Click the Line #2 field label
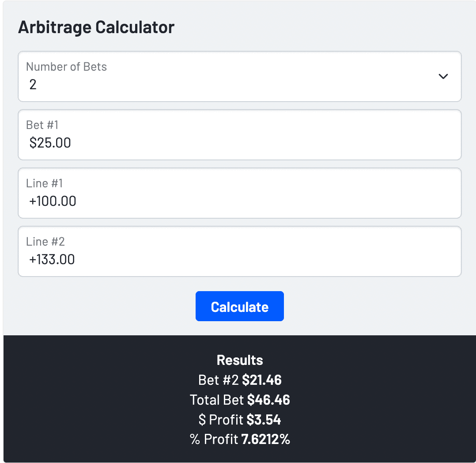This screenshot has width=476, height=463. click(45, 242)
